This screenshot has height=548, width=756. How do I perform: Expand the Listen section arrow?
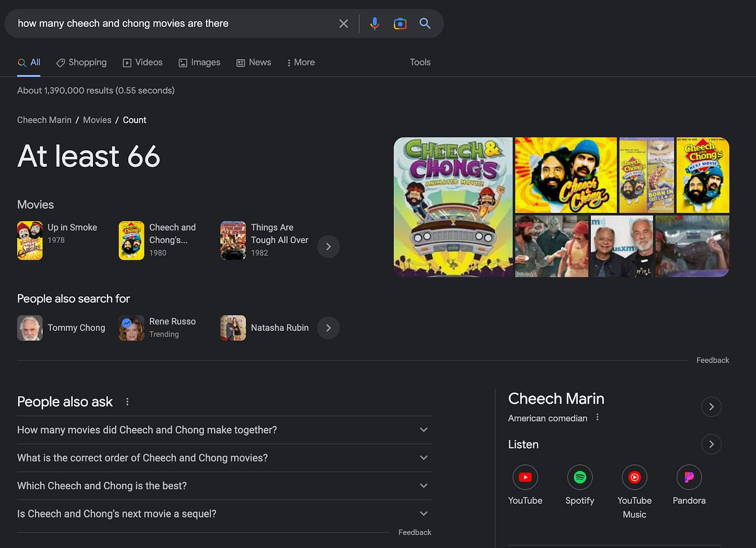pyautogui.click(x=711, y=444)
